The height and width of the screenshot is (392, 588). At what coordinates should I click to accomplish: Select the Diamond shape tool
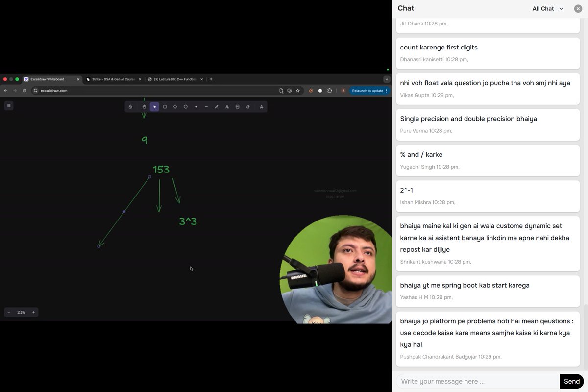(175, 107)
